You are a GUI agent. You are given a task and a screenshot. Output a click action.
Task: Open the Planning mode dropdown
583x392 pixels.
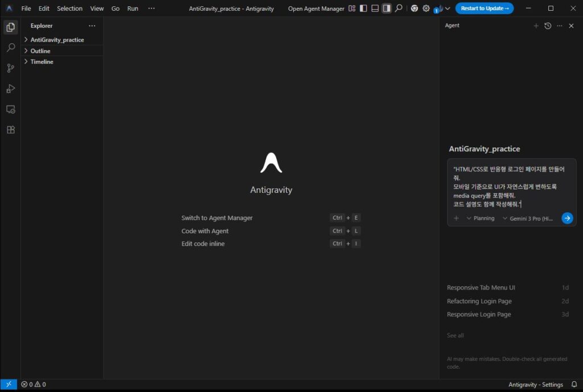click(x=481, y=218)
